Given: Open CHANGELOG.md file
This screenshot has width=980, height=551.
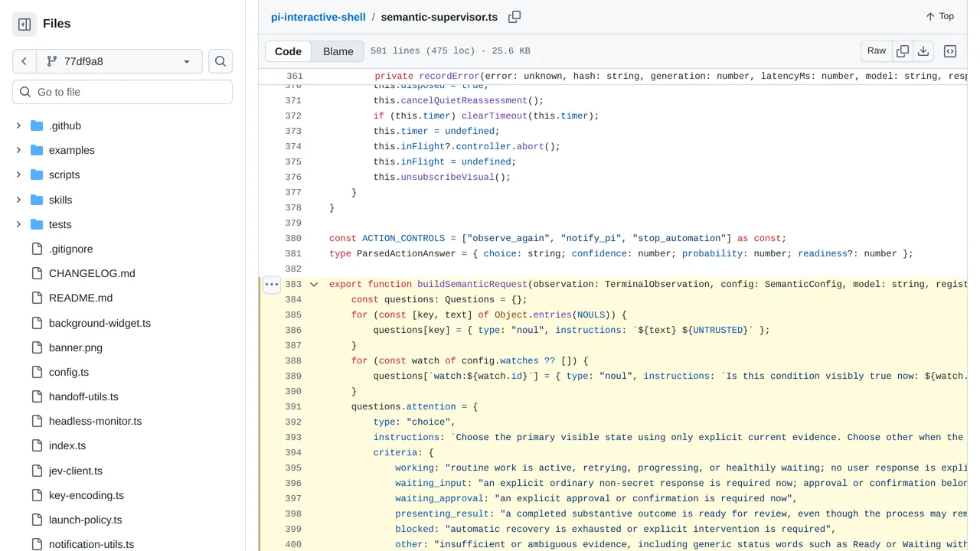Looking at the screenshot, I should [92, 273].
